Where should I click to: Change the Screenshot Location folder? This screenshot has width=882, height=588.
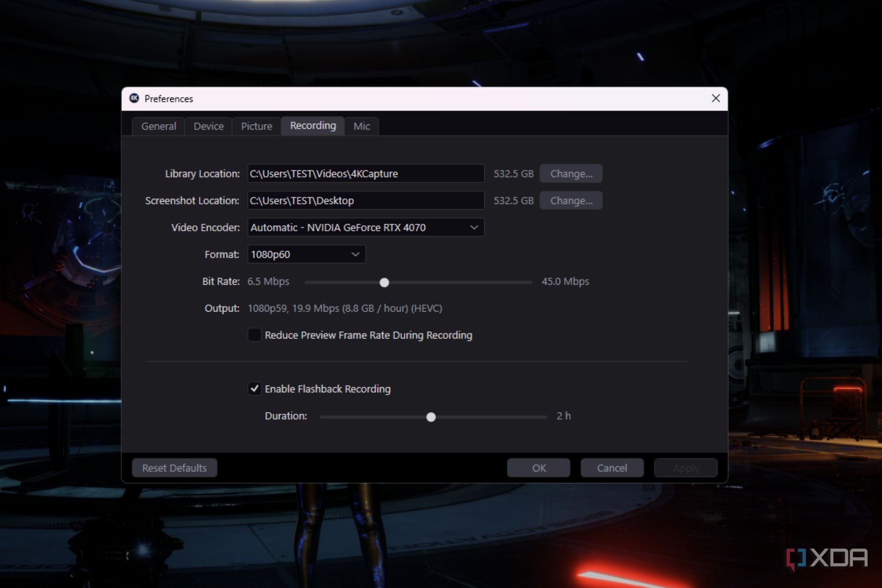[571, 200]
